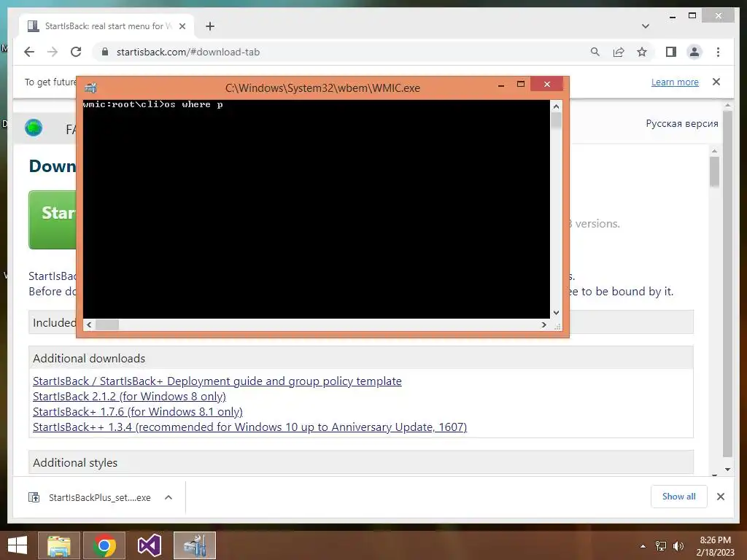The image size is (747, 560).
Task: Open volume control tray icon
Action: 678,546
